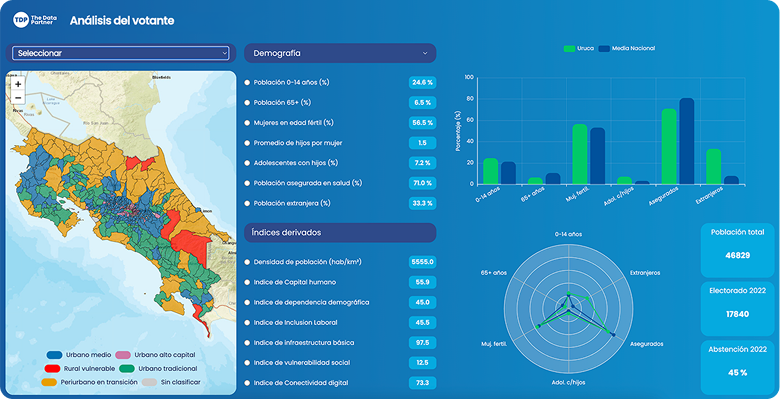
Task: Click the Sin clasificar legend marker
Action: tap(124, 382)
